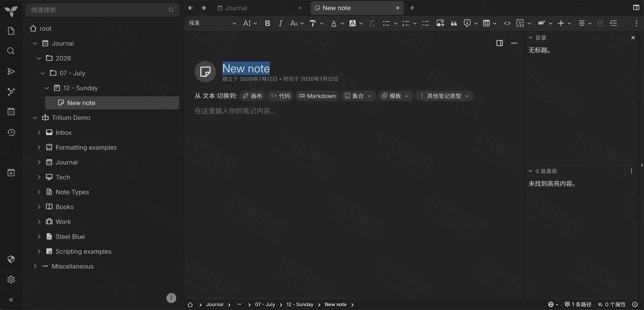This screenshot has width=644, height=310.
Task: Toggle the right pane visibility at top right
Action: pyautogui.click(x=636, y=8)
